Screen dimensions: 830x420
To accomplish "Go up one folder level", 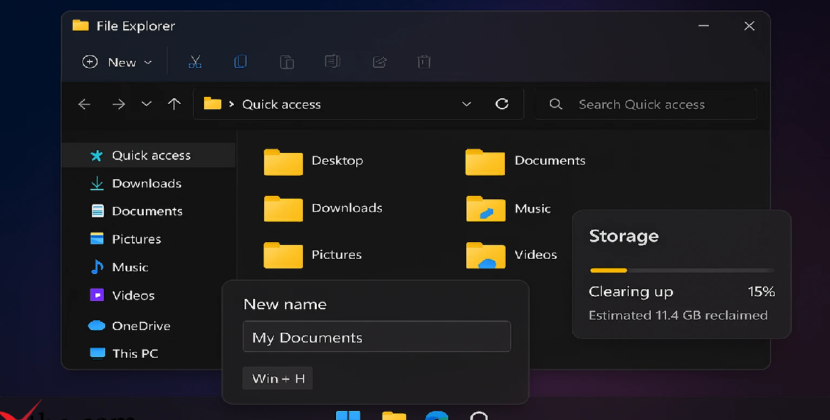I will click(x=174, y=104).
